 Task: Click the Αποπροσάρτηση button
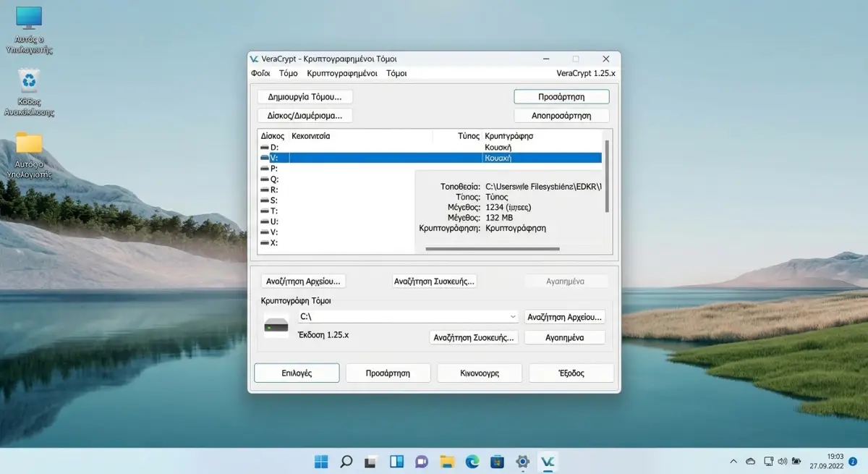click(x=561, y=115)
